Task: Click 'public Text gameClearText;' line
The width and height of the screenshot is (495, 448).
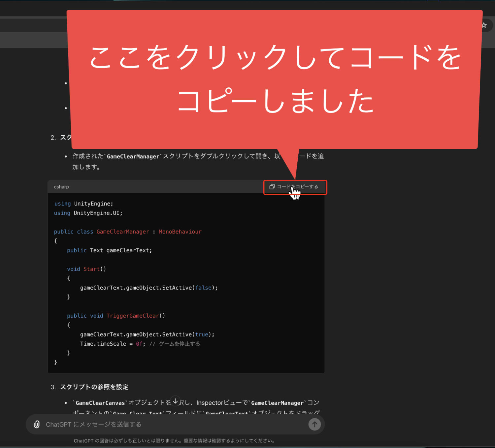Action: (110, 250)
